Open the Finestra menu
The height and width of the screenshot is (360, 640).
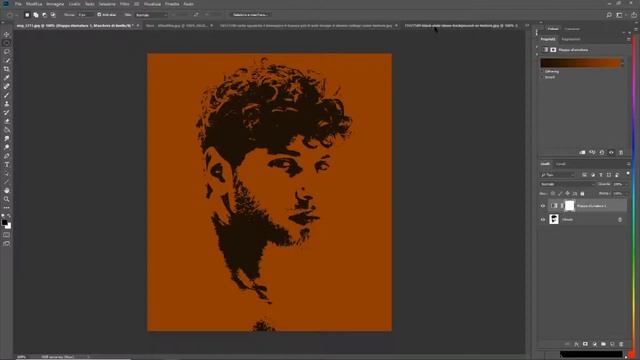(x=172, y=4)
